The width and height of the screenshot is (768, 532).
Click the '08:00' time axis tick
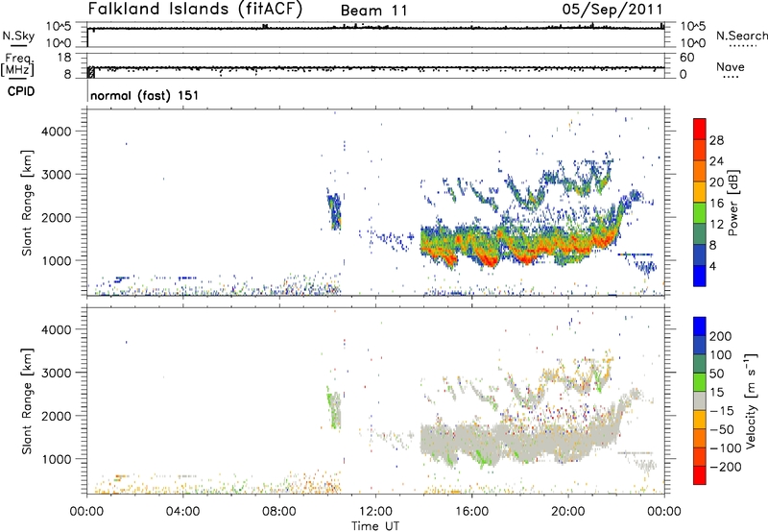[x=279, y=512]
